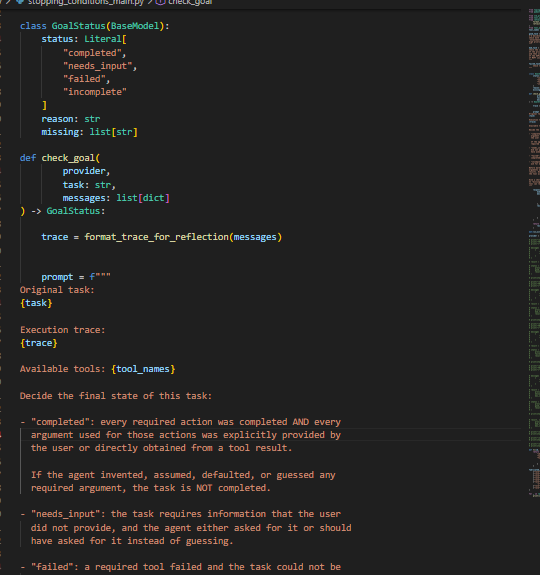Screen dimensions: 540x575
Task: Click the 'missing' field name
Action: (x=60, y=132)
